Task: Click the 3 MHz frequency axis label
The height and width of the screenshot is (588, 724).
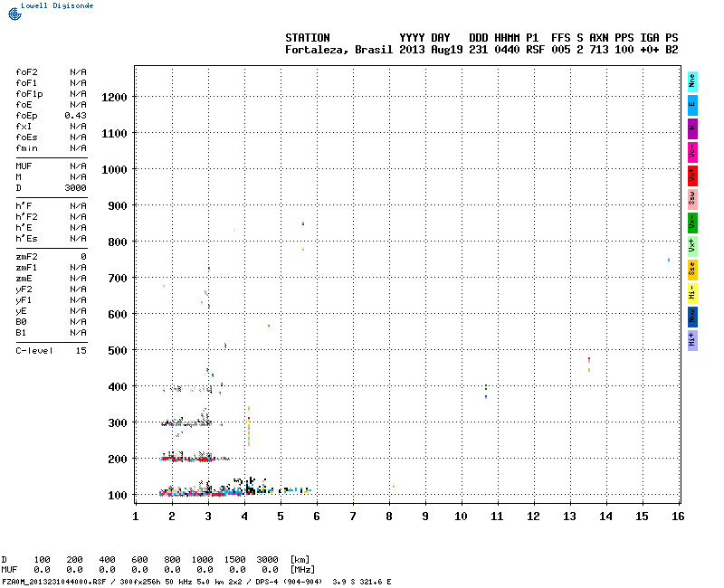Action: [208, 517]
